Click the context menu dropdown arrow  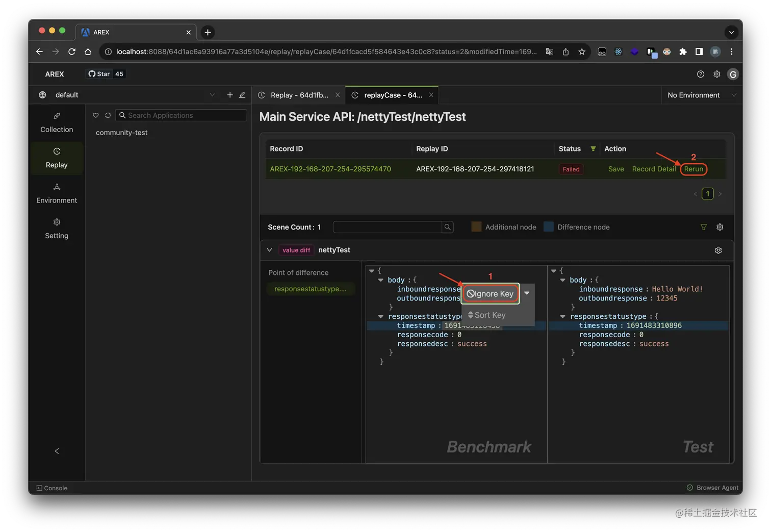[527, 293]
